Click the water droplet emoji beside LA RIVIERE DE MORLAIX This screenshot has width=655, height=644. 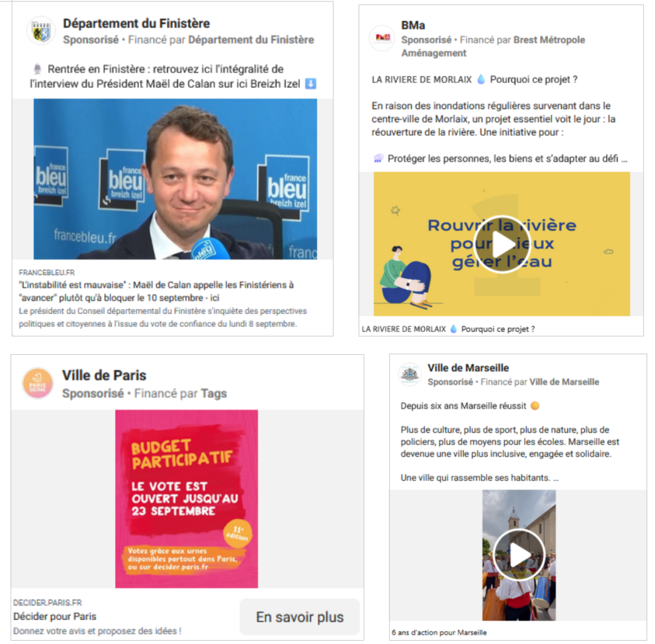pyautogui.click(x=481, y=79)
